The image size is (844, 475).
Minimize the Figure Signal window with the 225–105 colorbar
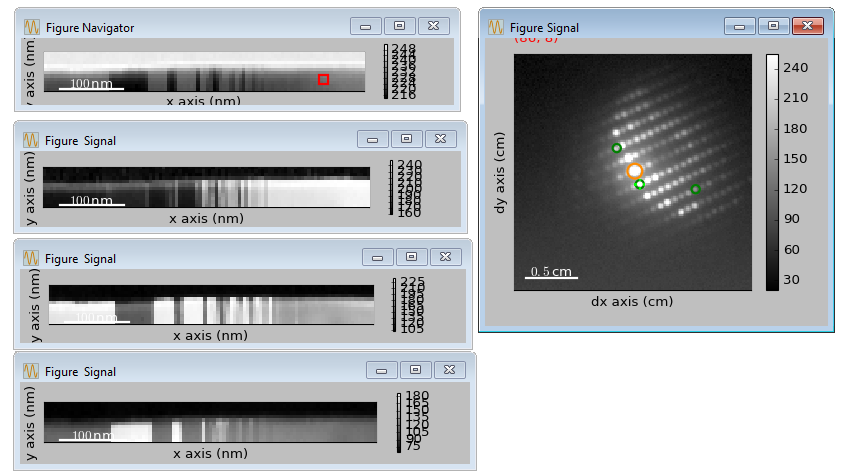377,257
